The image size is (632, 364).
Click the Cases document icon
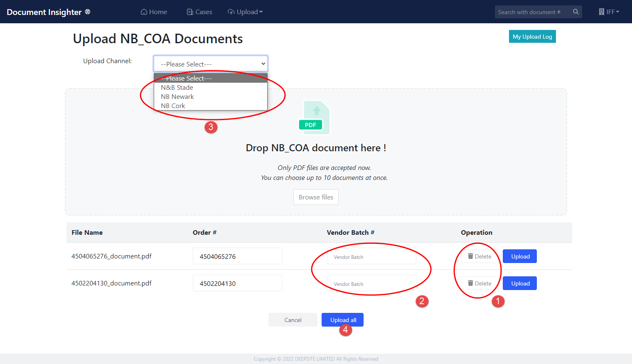click(190, 12)
